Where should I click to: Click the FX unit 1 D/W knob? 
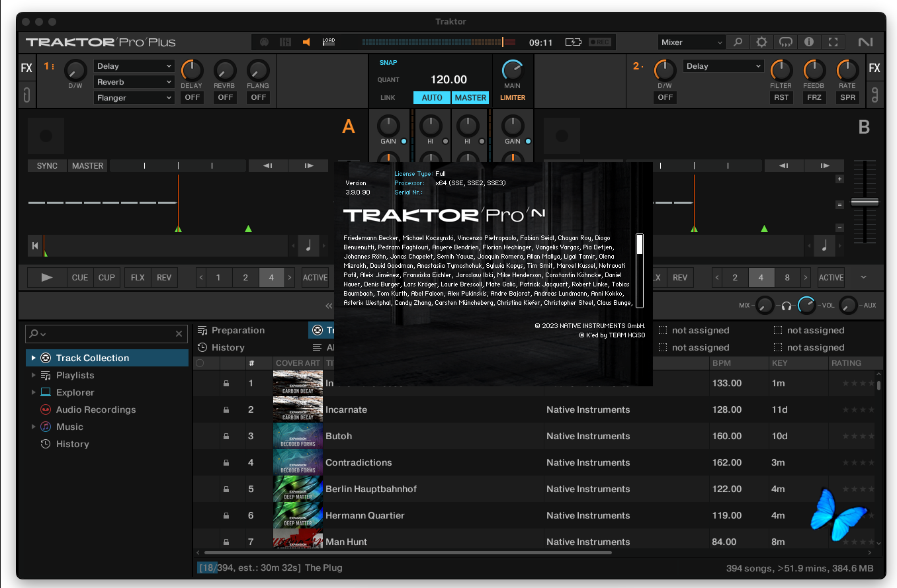(x=75, y=70)
